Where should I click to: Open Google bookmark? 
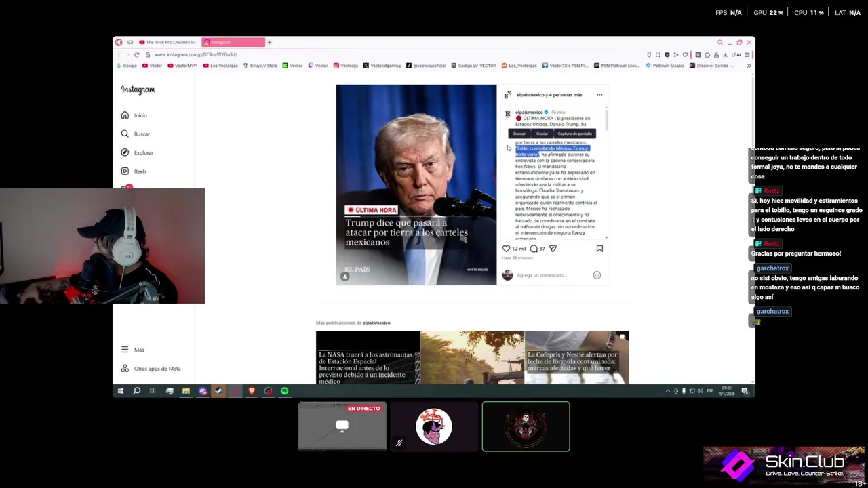pos(127,66)
